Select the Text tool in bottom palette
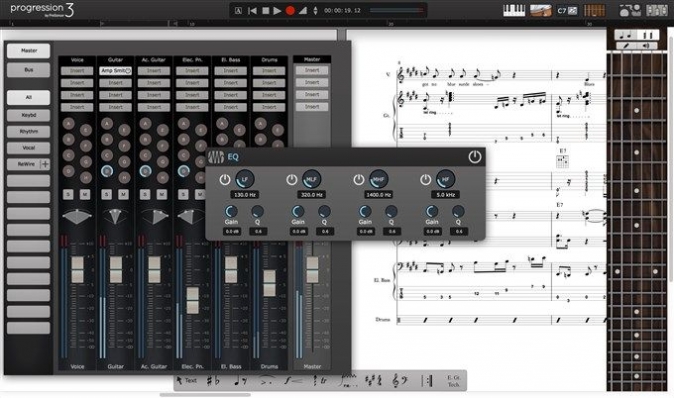This screenshot has height=398, width=674. tap(187, 380)
